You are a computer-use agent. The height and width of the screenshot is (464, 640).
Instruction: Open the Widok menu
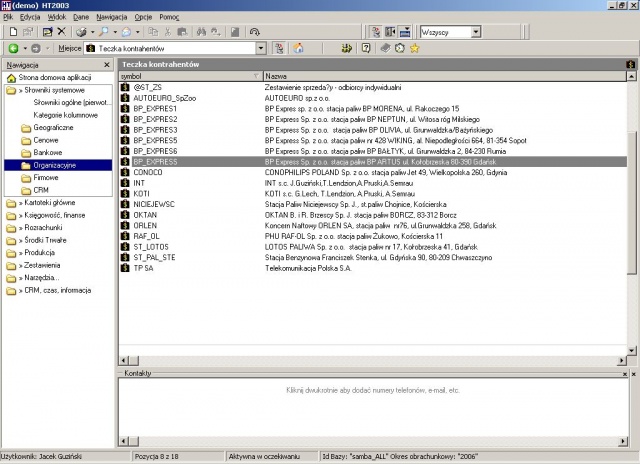[57, 17]
